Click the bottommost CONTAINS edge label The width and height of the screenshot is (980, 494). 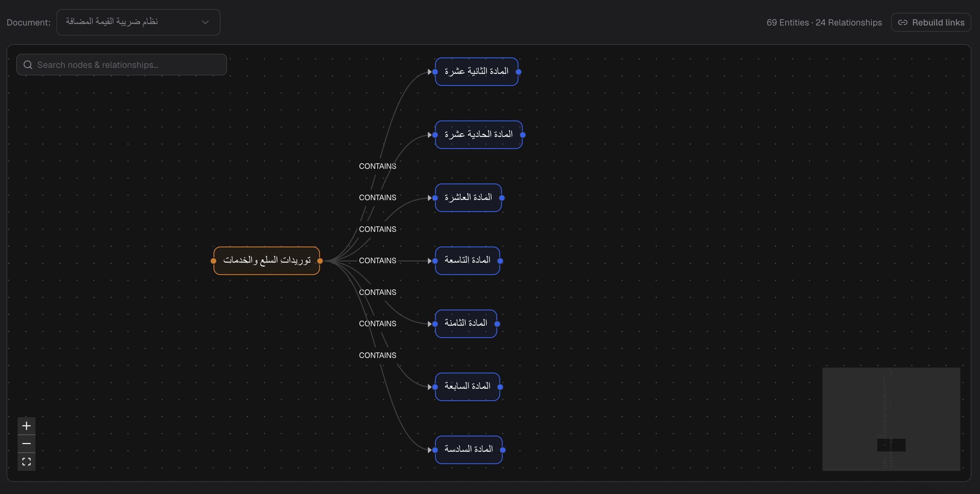377,355
